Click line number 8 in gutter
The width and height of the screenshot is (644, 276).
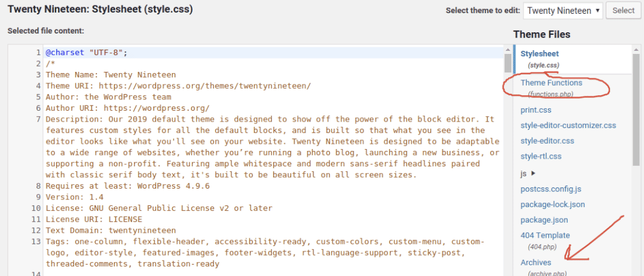[x=37, y=186]
